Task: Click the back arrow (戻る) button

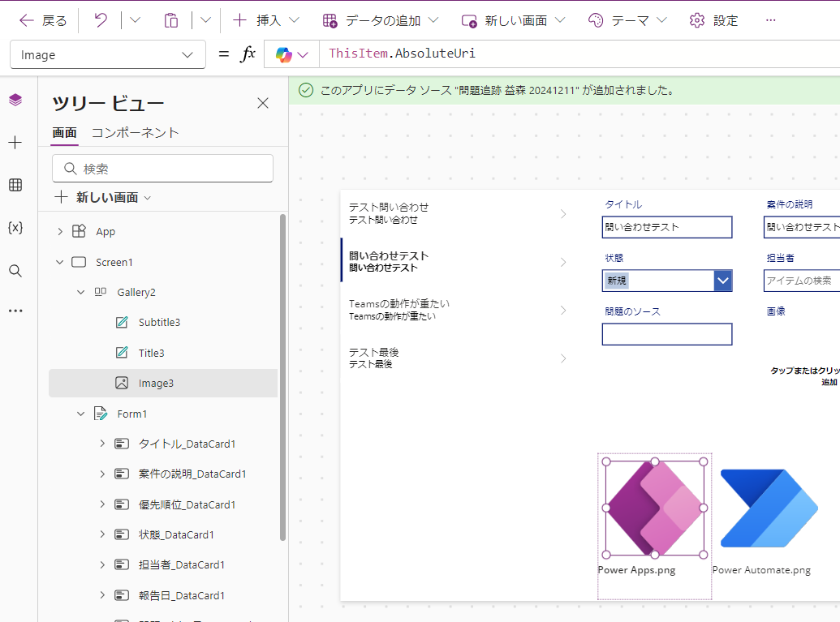Action: point(43,21)
